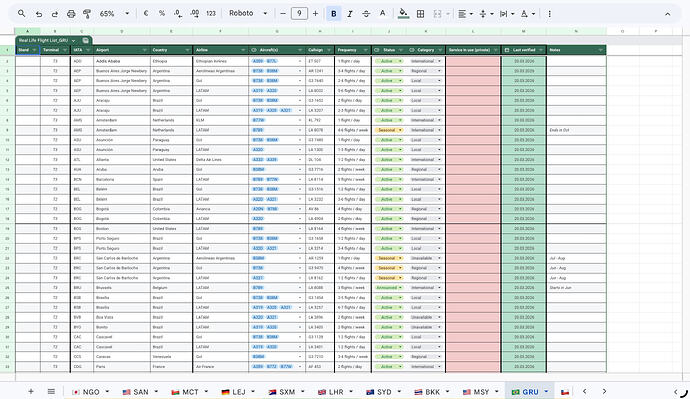Select the 'Starts in Jun' note cell

pyautogui.click(x=576, y=288)
